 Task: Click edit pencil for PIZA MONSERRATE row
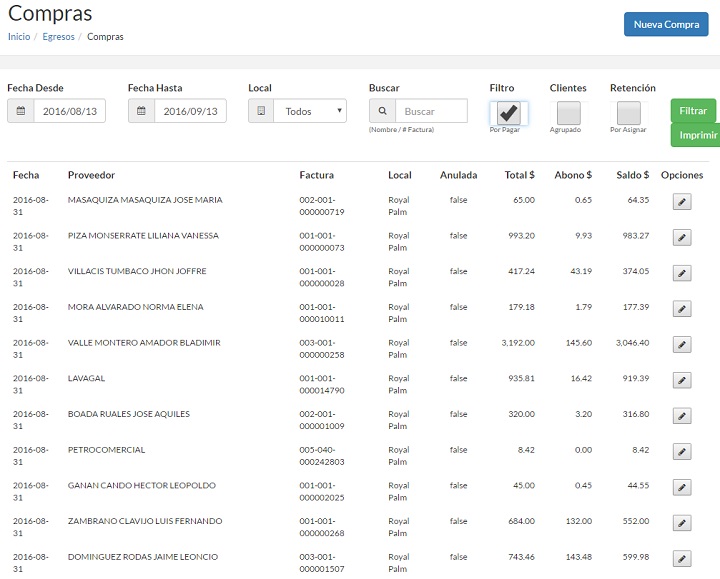[682, 238]
